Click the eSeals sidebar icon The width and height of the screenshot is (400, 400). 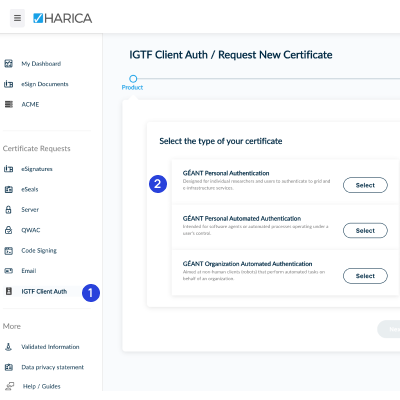pyautogui.click(x=9, y=189)
